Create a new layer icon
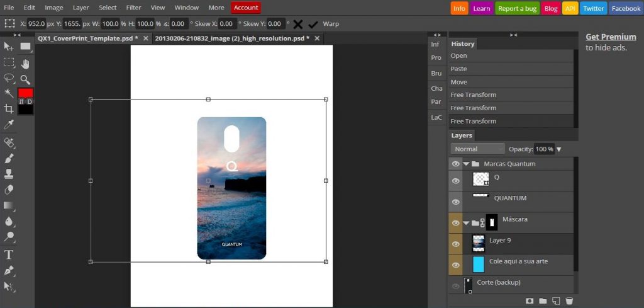Image resolution: width=644 pixels, height=308 pixels. coord(556,301)
